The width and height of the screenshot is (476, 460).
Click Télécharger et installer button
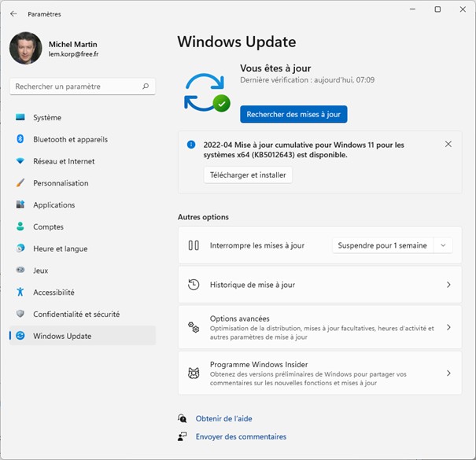coord(248,175)
